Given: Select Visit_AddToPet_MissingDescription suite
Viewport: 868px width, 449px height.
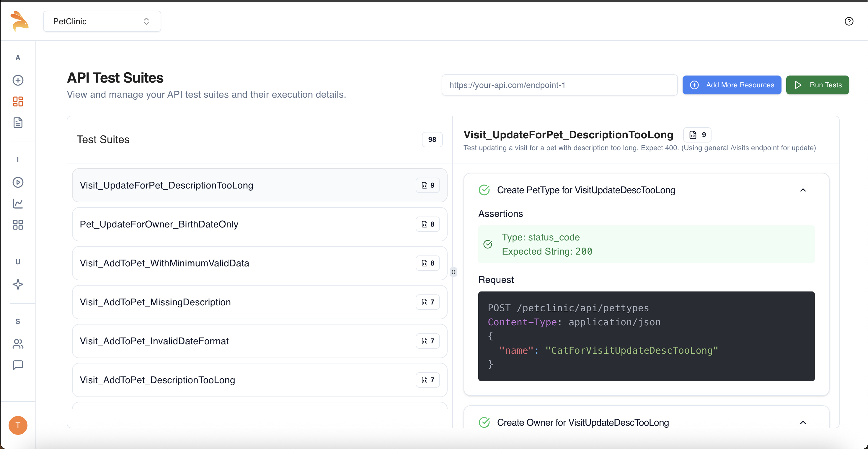Looking at the screenshot, I should pos(260,302).
